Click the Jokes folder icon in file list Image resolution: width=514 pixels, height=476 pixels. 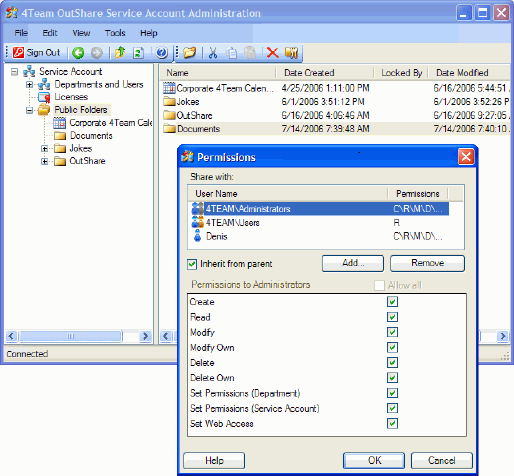(169, 101)
